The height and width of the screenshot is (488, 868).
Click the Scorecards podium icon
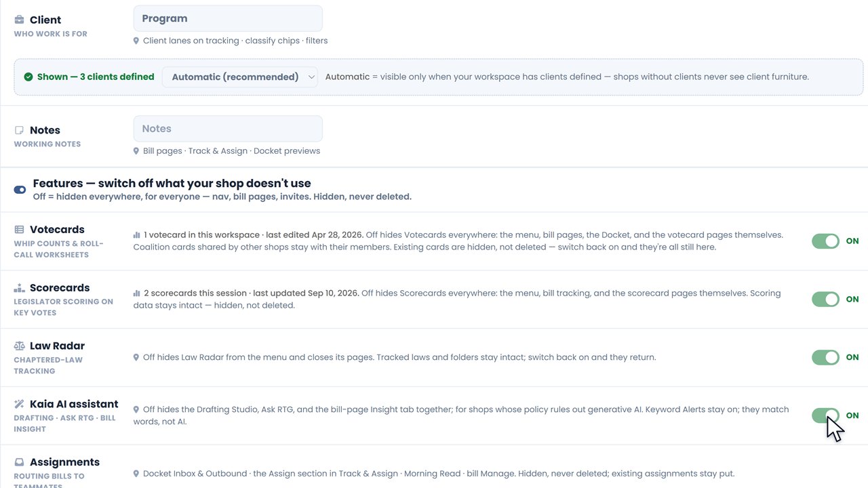pyautogui.click(x=19, y=288)
